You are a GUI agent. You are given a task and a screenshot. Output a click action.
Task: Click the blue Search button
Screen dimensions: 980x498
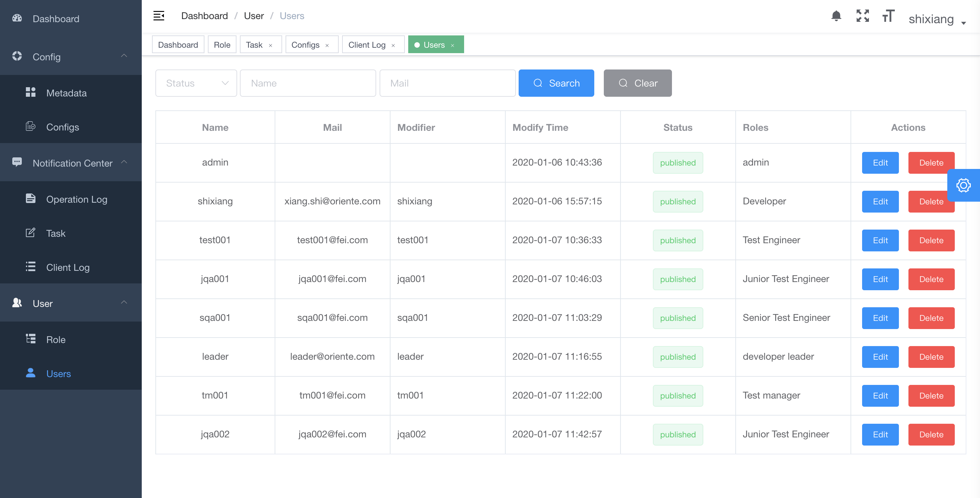[x=556, y=83]
